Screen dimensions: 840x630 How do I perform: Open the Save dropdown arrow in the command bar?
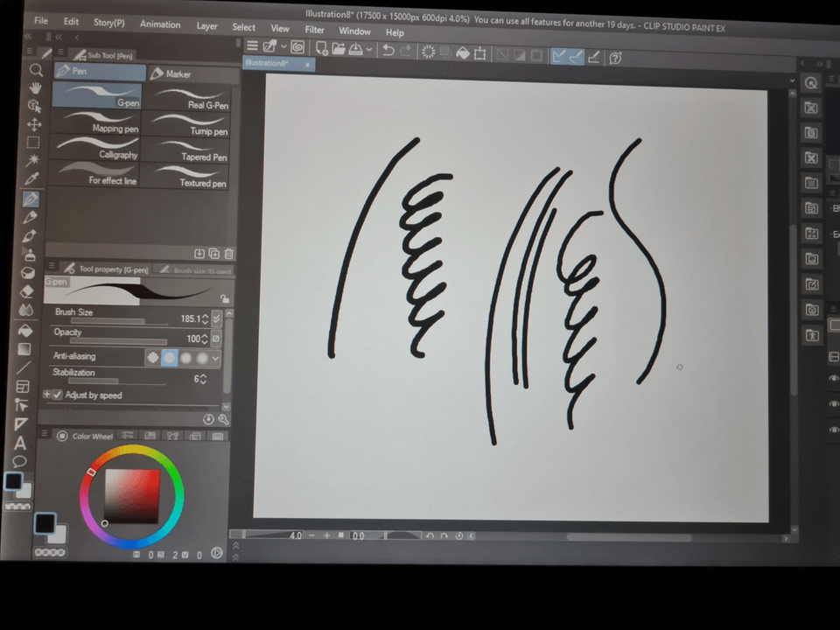(369, 51)
